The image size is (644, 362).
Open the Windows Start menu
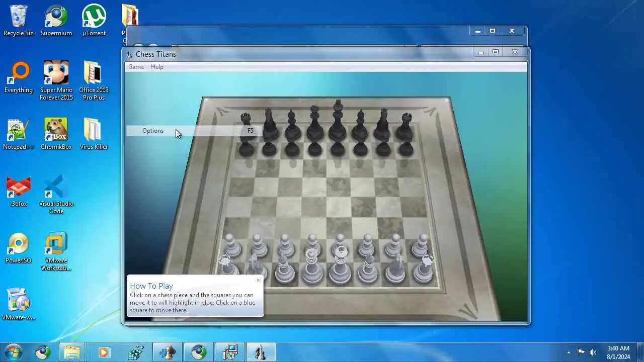(x=13, y=352)
